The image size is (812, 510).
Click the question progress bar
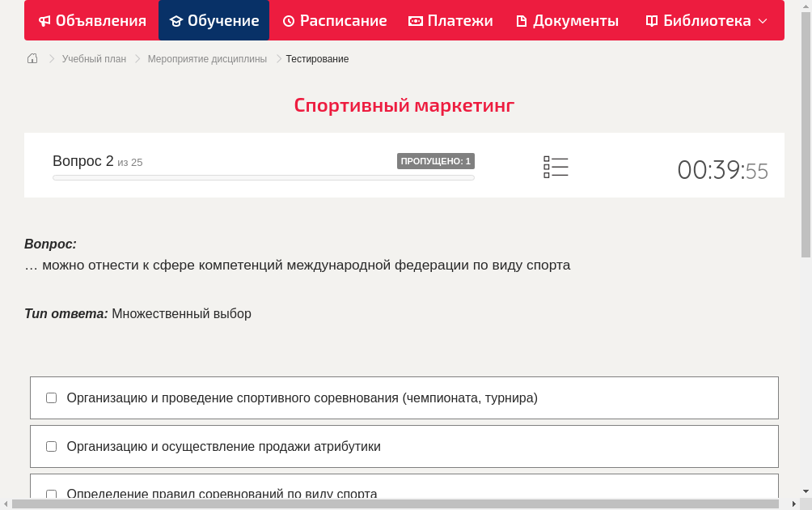(263, 177)
